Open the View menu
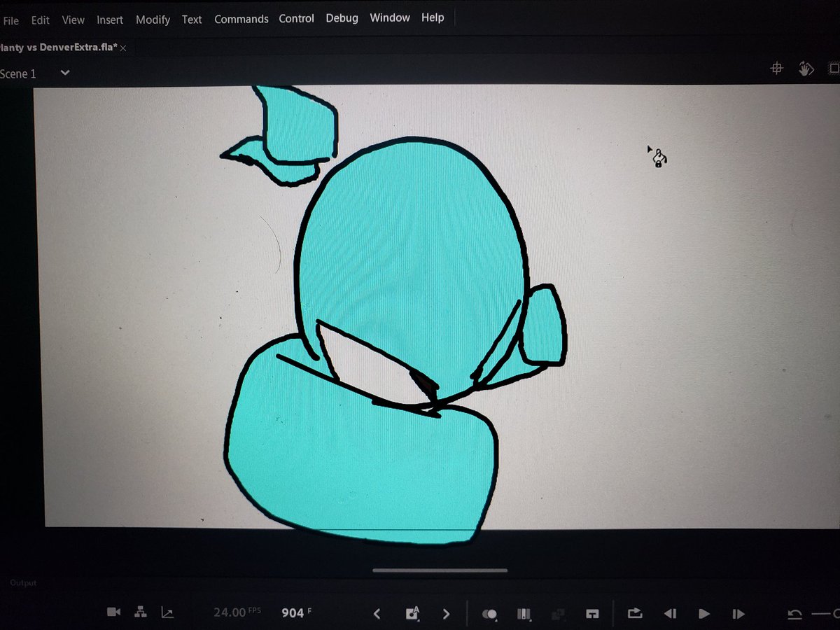The image size is (840, 630). tap(73, 20)
